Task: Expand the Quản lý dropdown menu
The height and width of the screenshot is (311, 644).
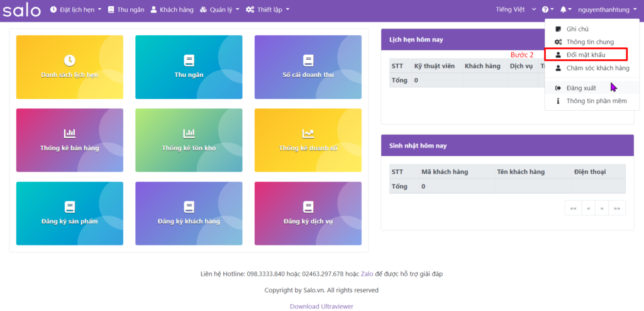Action: [x=219, y=10]
